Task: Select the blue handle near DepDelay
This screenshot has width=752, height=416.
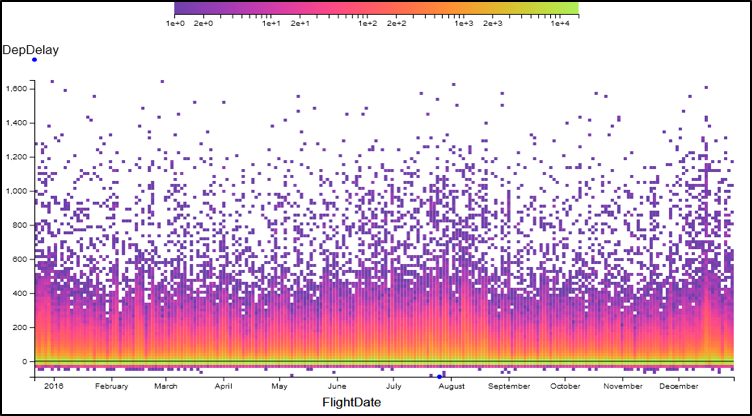Action: (x=35, y=59)
